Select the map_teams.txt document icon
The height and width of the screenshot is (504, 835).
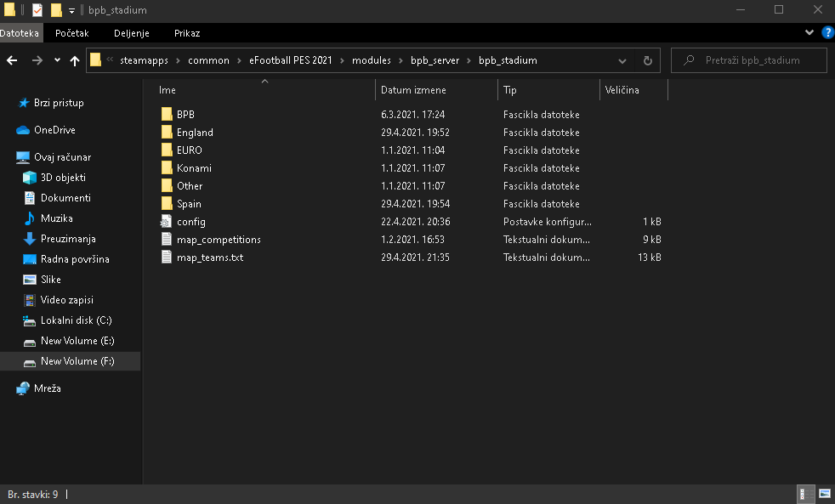167,257
